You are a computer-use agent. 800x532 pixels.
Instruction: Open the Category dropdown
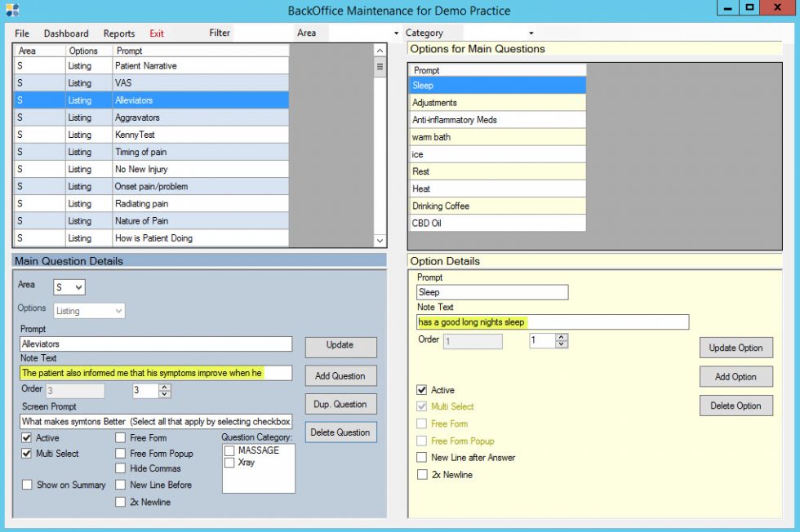click(x=531, y=33)
